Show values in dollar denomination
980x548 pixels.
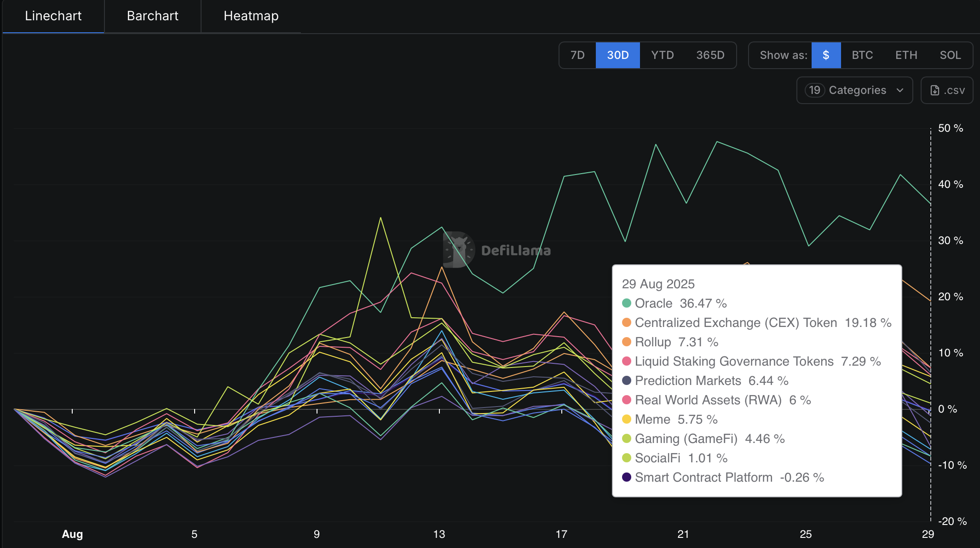826,55
